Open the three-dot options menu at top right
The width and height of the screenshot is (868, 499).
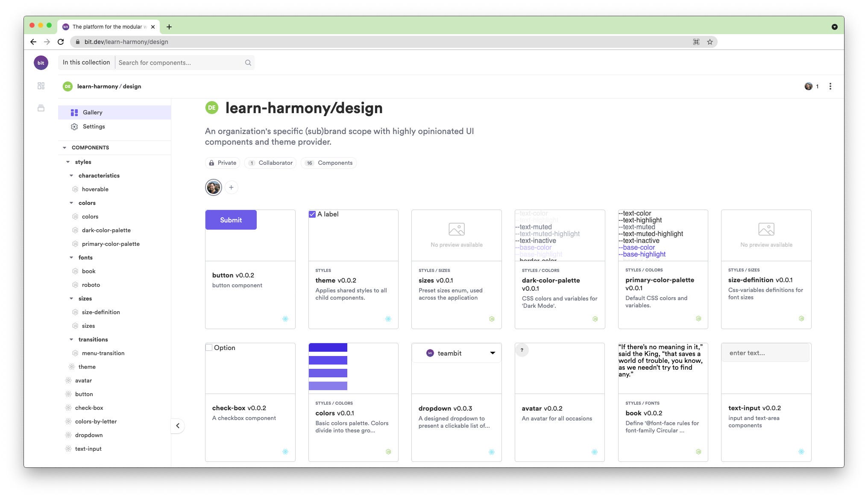coord(830,86)
